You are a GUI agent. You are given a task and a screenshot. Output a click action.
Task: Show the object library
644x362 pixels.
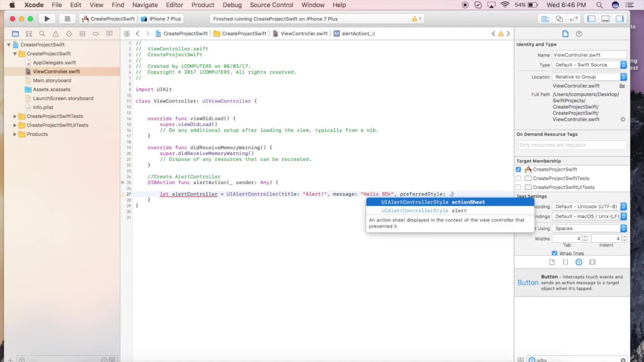point(579,262)
